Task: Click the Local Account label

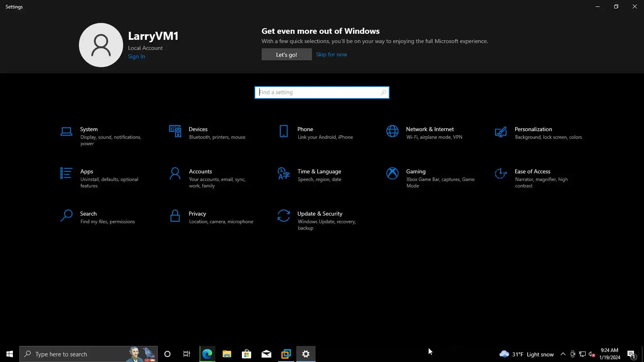Action: coord(145,48)
